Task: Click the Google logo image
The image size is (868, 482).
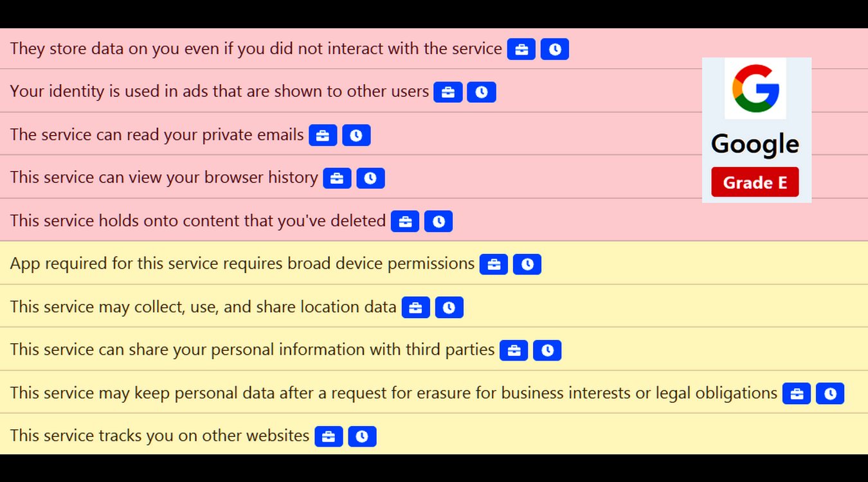Action: click(x=755, y=89)
